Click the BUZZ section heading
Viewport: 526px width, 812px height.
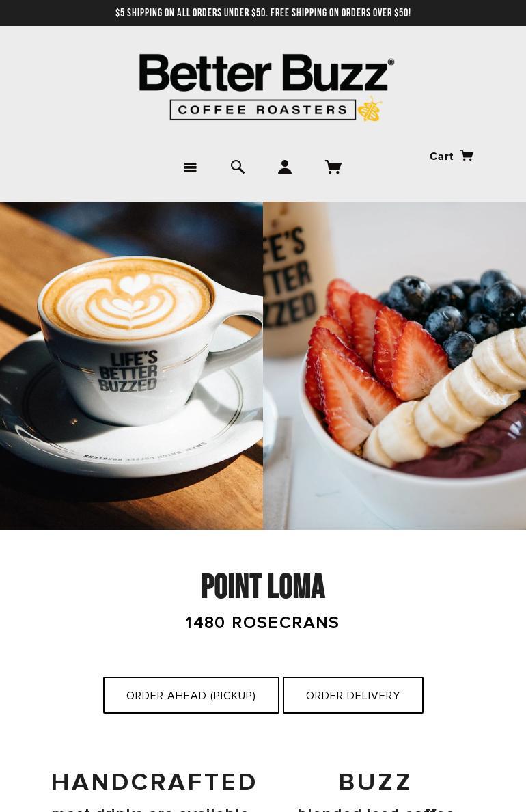point(375,782)
